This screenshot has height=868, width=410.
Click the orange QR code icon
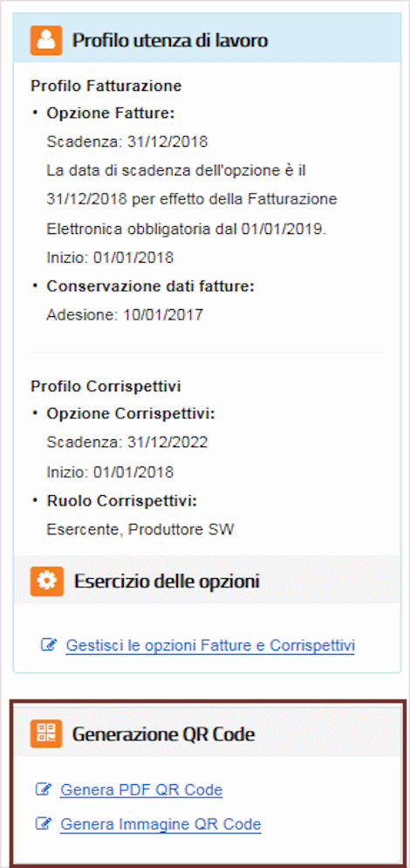(x=46, y=734)
